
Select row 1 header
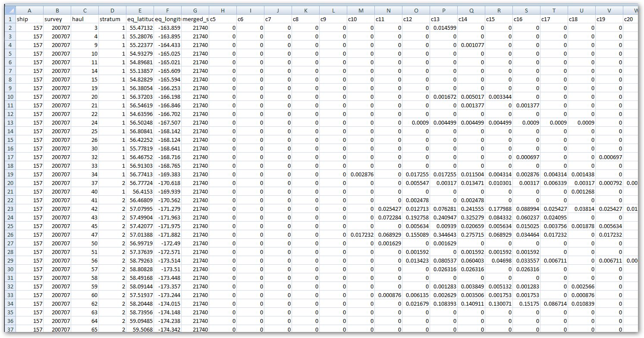pyautogui.click(x=10, y=19)
